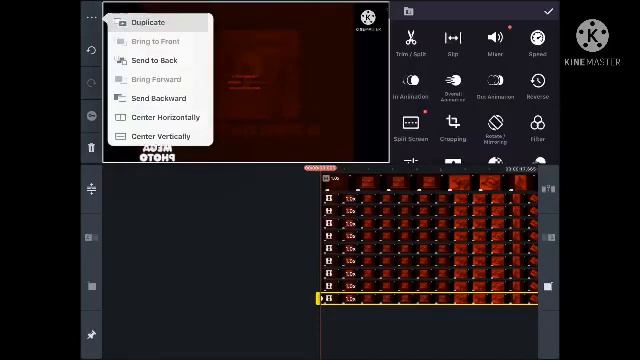Open the Overall Animation option
Screen dimensions: 640x360
click(x=453, y=87)
